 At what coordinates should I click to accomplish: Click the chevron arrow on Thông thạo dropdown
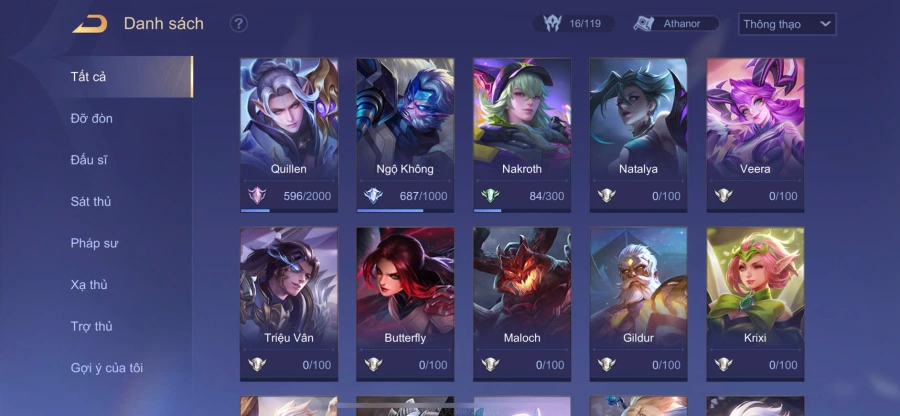825,24
